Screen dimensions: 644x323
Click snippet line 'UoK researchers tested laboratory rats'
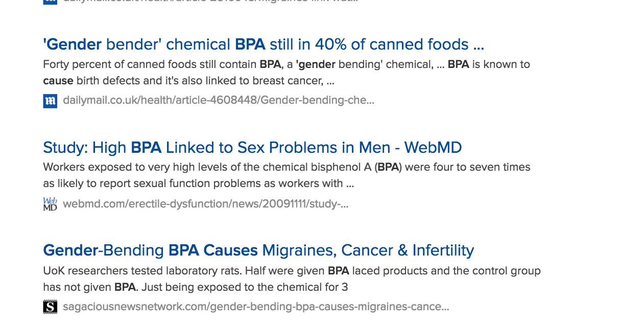point(291,271)
